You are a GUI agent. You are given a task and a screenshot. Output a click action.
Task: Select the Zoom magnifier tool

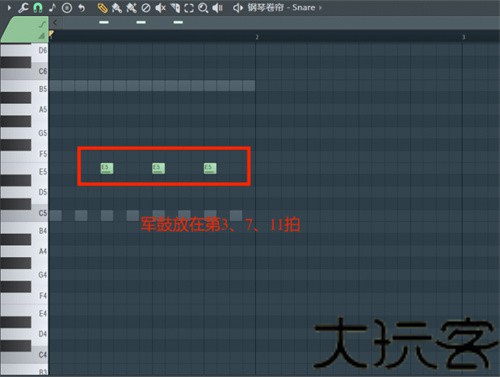click(x=203, y=8)
